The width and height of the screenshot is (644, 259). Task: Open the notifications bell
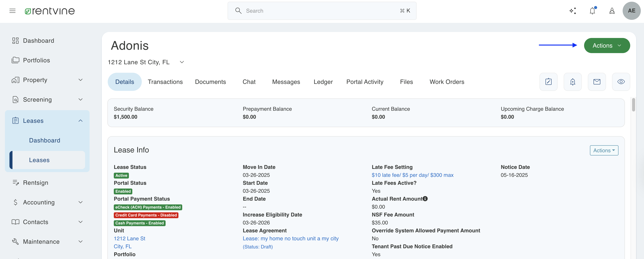(x=592, y=11)
